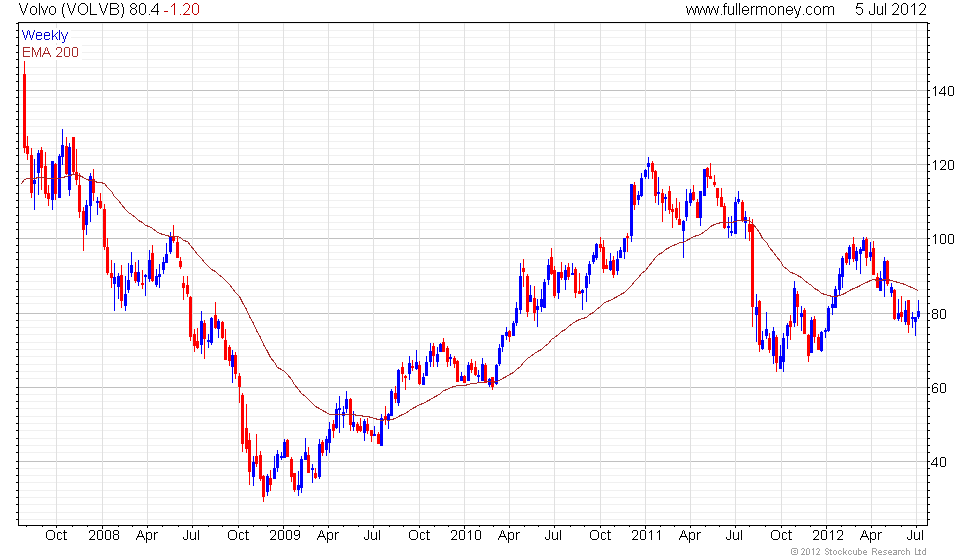Click the 40 price axis label

[x=939, y=462]
